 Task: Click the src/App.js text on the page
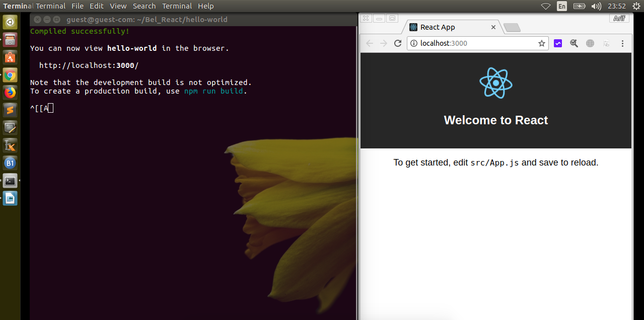494,163
